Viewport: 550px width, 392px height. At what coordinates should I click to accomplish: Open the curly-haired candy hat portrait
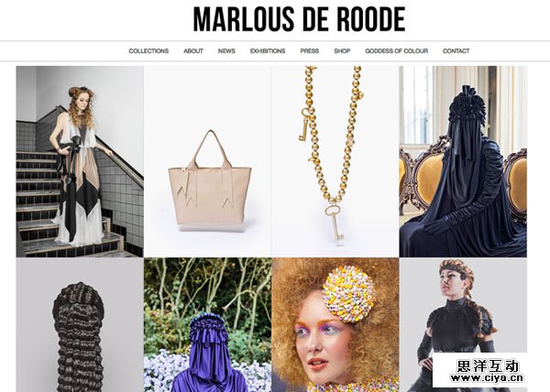(x=335, y=325)
